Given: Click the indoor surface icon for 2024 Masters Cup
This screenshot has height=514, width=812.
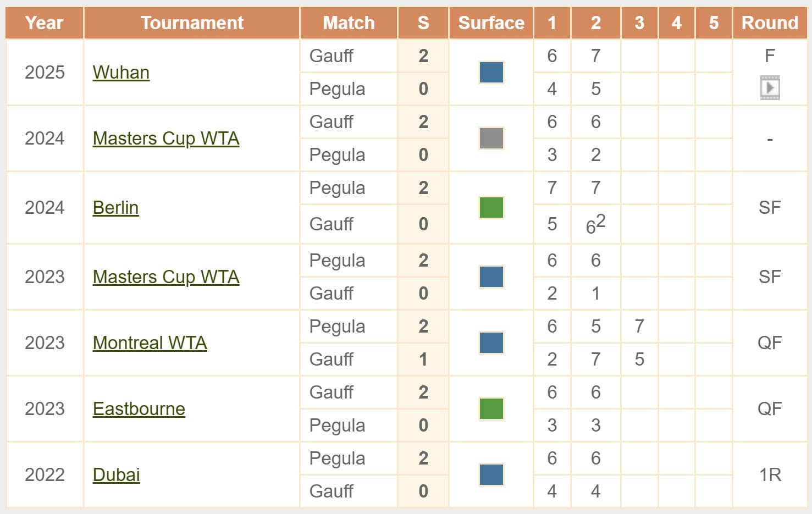Looking at the screenshot, I should coord(491,138).
